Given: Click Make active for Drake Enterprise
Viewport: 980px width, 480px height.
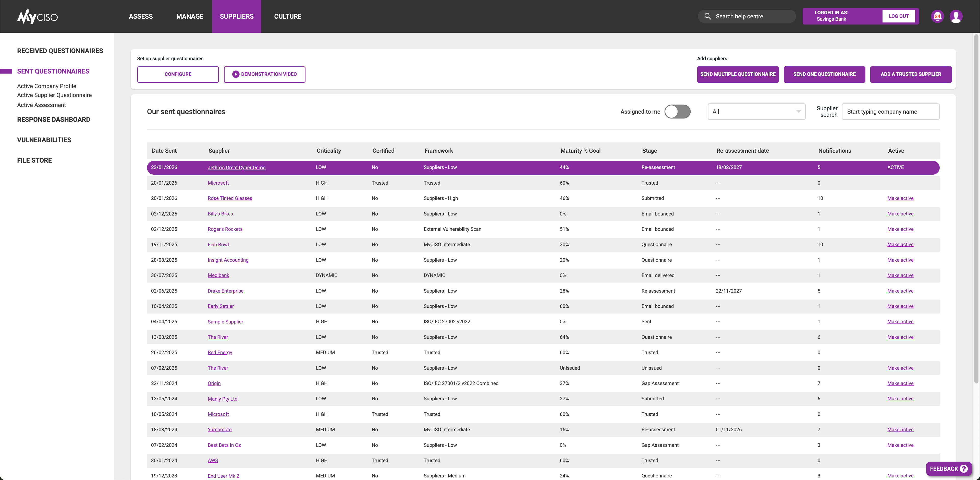Looking at the screenshot, I should coord(900,291).
